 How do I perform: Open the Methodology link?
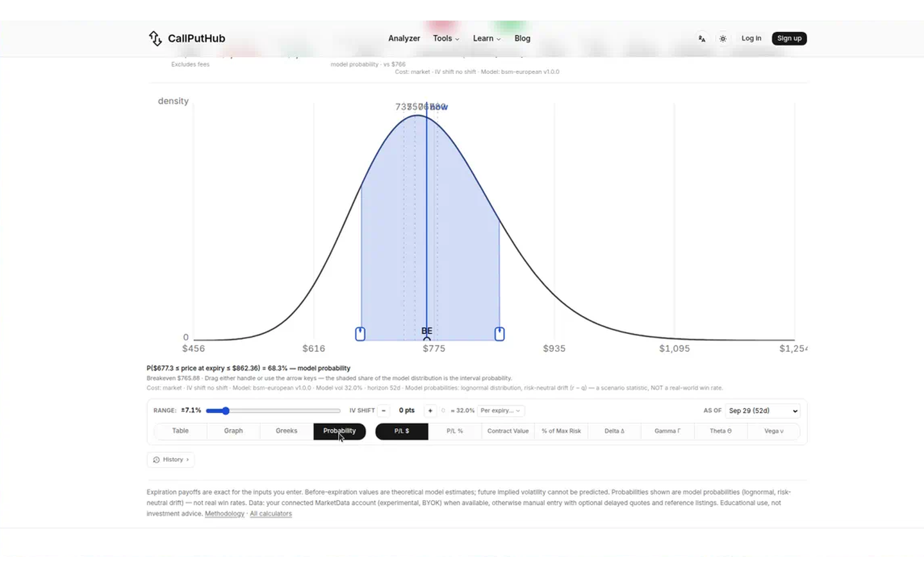tap(225, 514)
